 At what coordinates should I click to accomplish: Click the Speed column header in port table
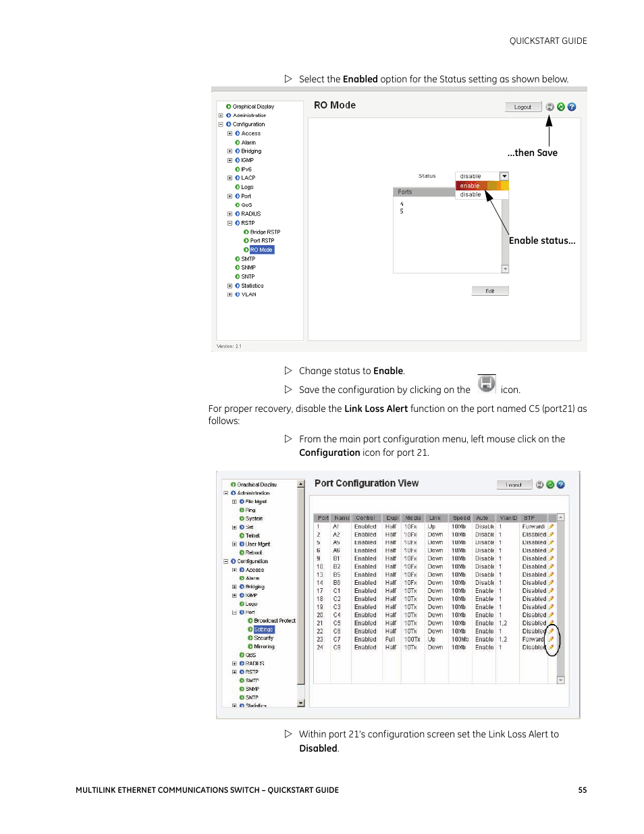tap(462, 518)
